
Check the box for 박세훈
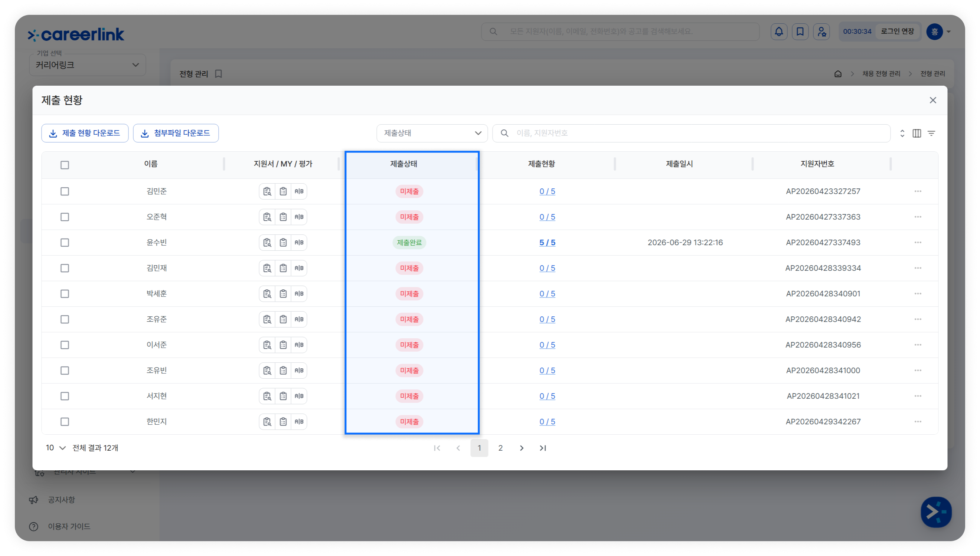65,294
